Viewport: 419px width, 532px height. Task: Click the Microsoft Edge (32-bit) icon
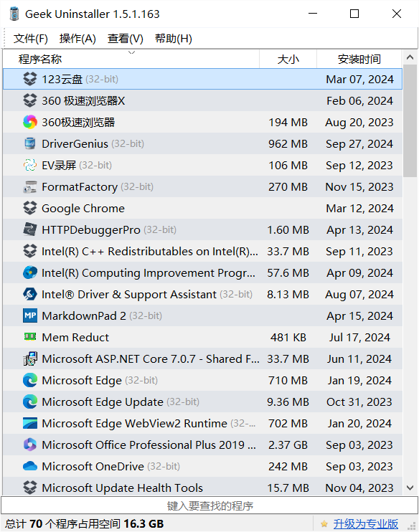[x=30, y=380]
